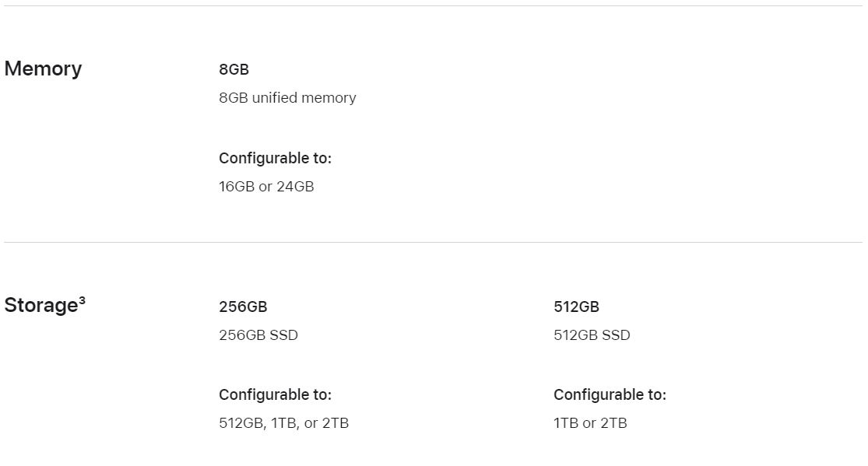Screen dimensions: 868x466
Task: Select the superscript 3 footnote on Storage
Action: [x=82, y=300]
